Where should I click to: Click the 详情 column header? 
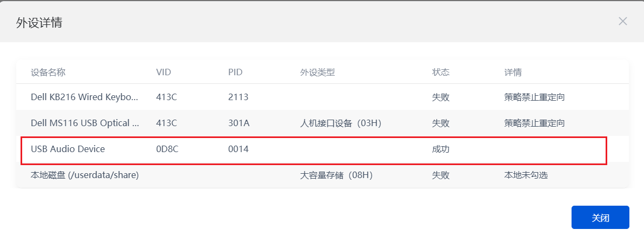point(513,72)
